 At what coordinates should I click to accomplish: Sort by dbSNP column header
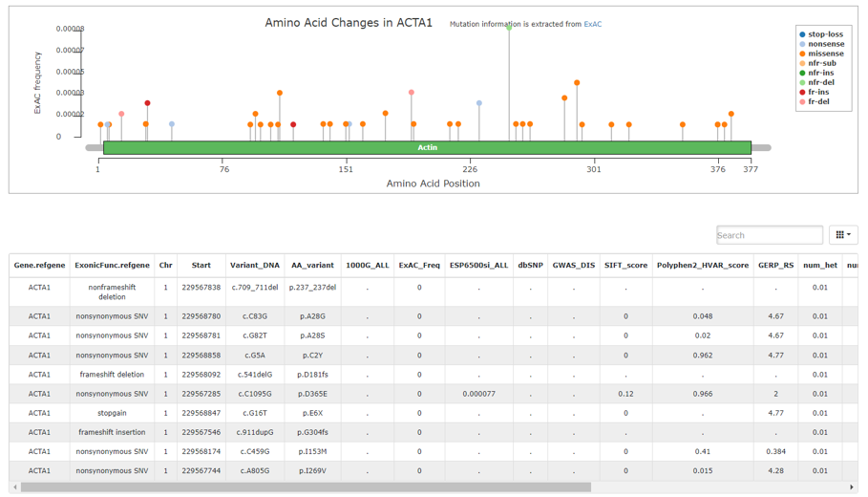click(x=530, y=266)
